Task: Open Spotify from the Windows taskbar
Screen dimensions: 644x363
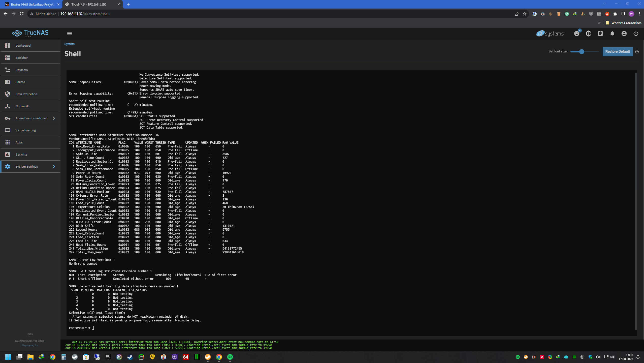Action: (230, 357)
